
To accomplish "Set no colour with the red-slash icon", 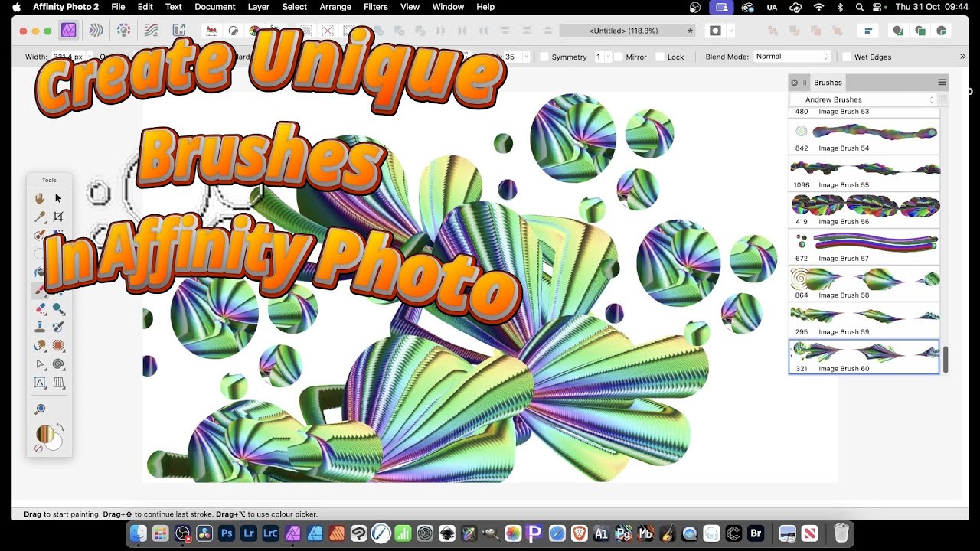I will pos(38,448).
